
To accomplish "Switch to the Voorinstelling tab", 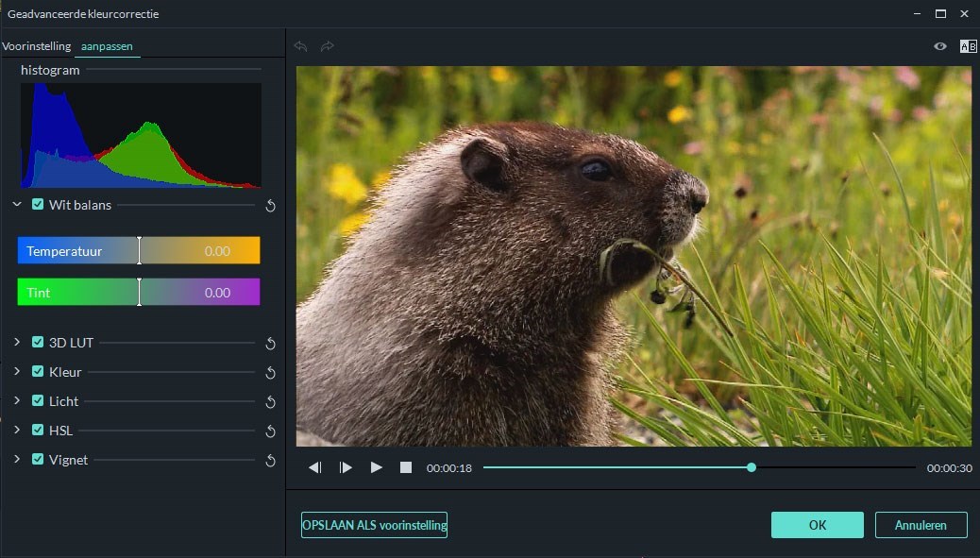I will [x=37, y=46].
